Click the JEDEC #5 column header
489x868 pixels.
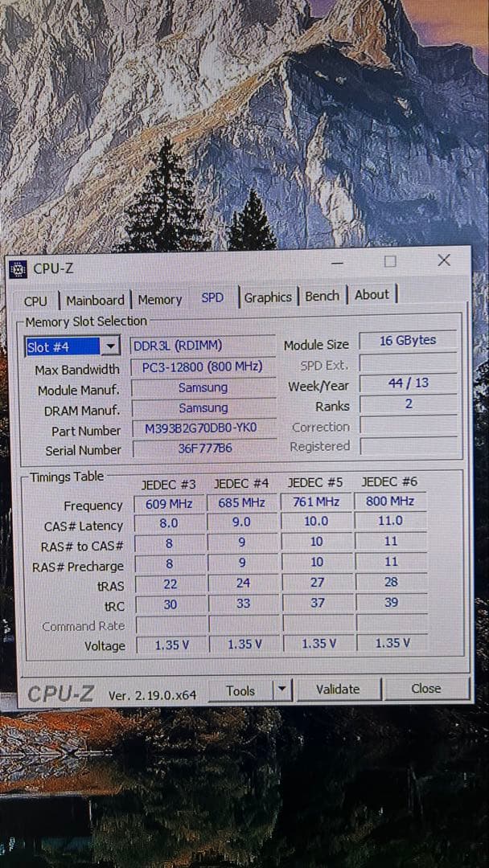pyautogui.click(x=315, y=483)
